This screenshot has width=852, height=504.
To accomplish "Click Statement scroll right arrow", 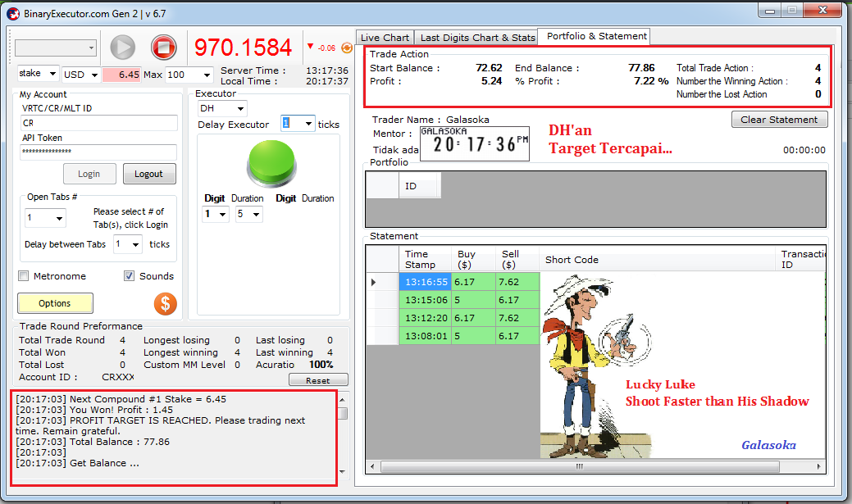I will click(x=819, y=466).
